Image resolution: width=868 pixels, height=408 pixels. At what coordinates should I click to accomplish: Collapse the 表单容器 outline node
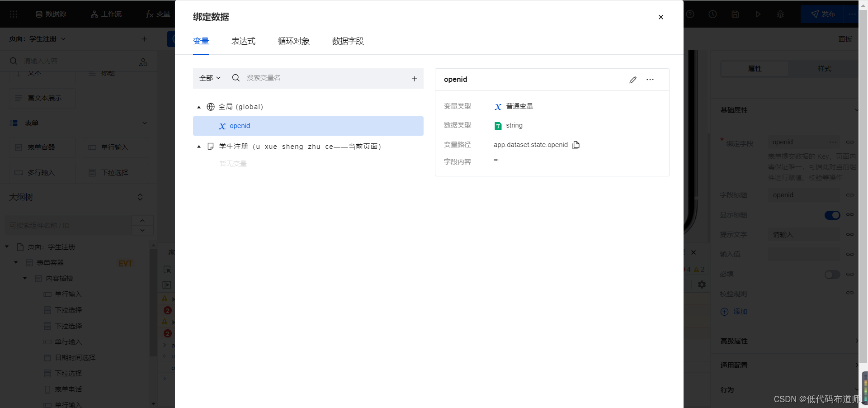[x=16, y=262]
